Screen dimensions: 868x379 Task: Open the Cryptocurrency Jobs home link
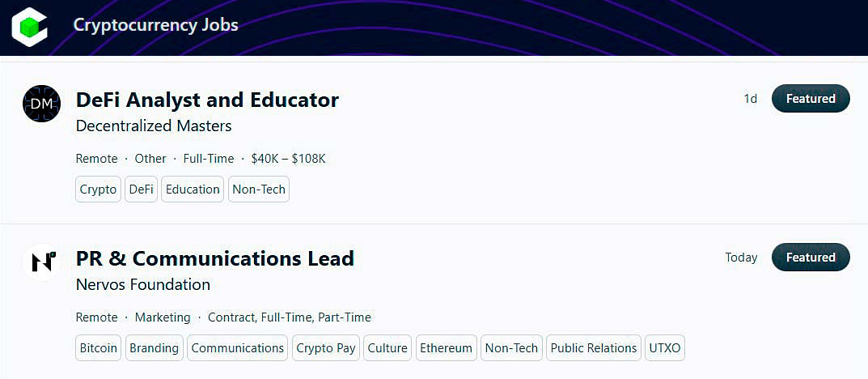click(155, 24)
